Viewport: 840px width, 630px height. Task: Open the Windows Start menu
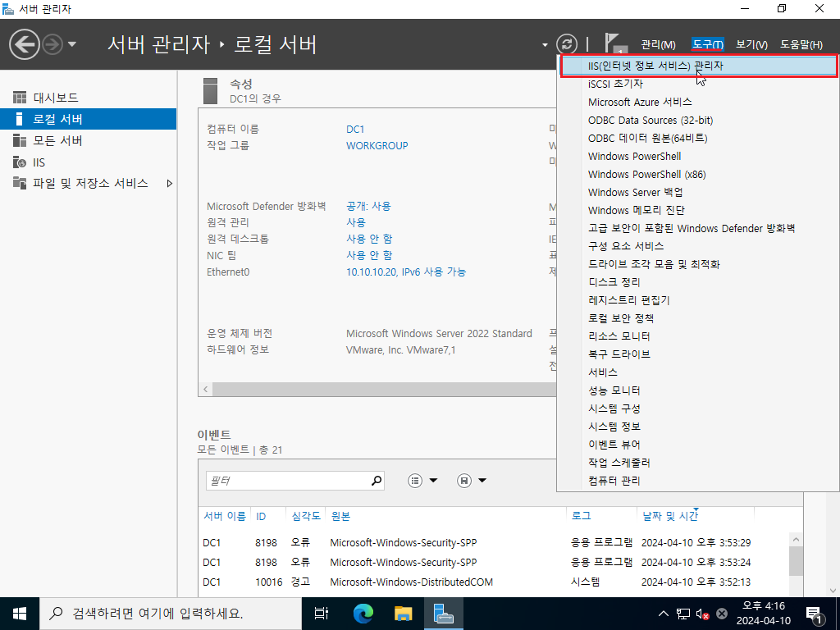click(x=20, y=614)
